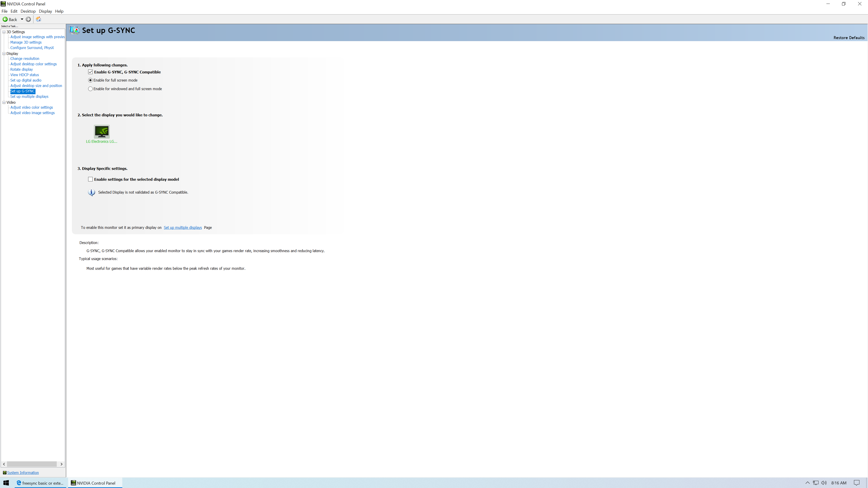868x488 pixels.
Task: Open the Home icon in toolbar
Action: coord(38,19)
